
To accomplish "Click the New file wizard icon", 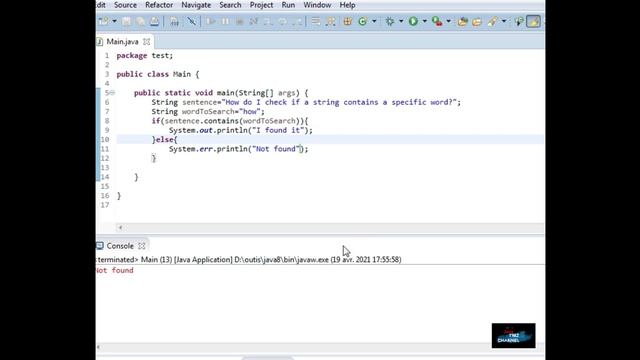I will (104, 21).
